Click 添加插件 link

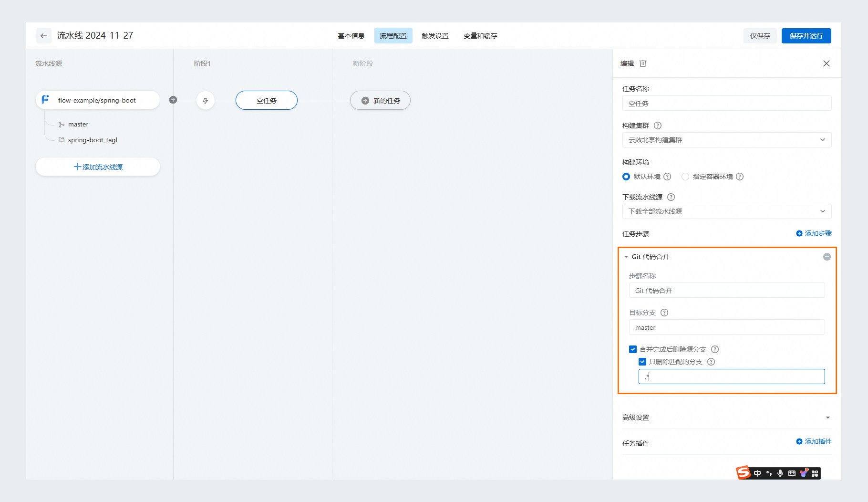click(x=814, y=441)
